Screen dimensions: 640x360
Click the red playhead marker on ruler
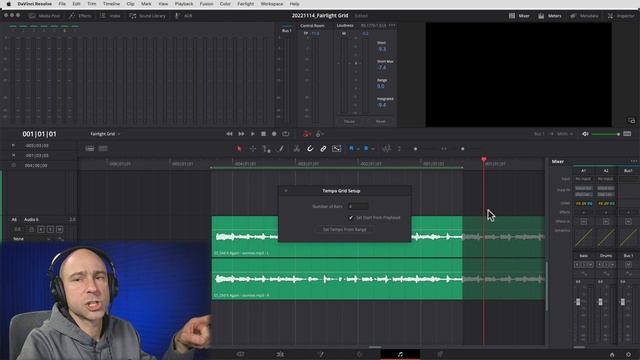484,160
